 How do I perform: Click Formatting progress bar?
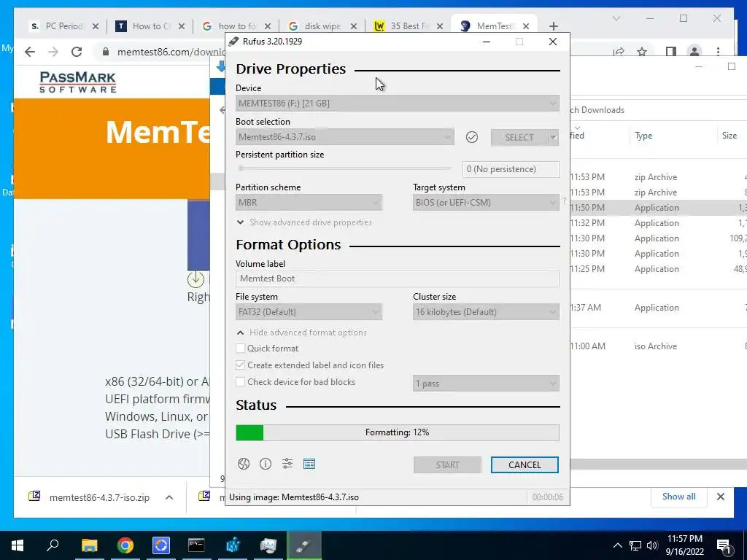(x=398, y=432)
